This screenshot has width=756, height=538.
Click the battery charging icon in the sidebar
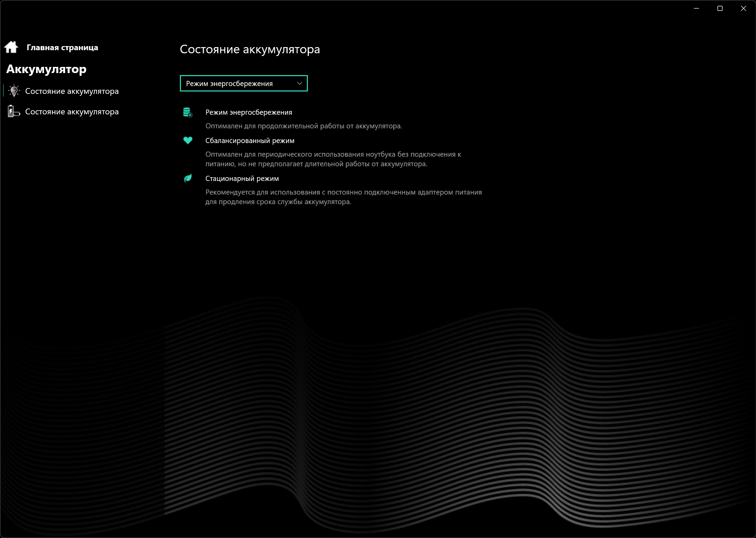tap(14, 112)
